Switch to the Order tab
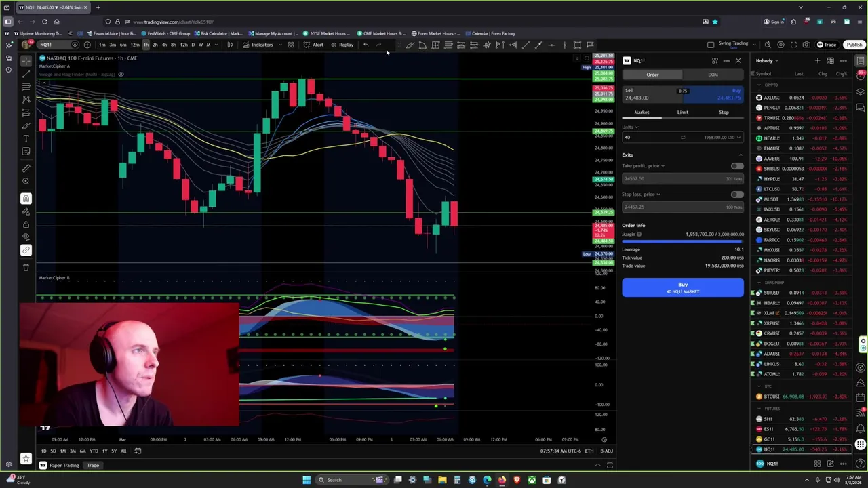 click(652, 75)
